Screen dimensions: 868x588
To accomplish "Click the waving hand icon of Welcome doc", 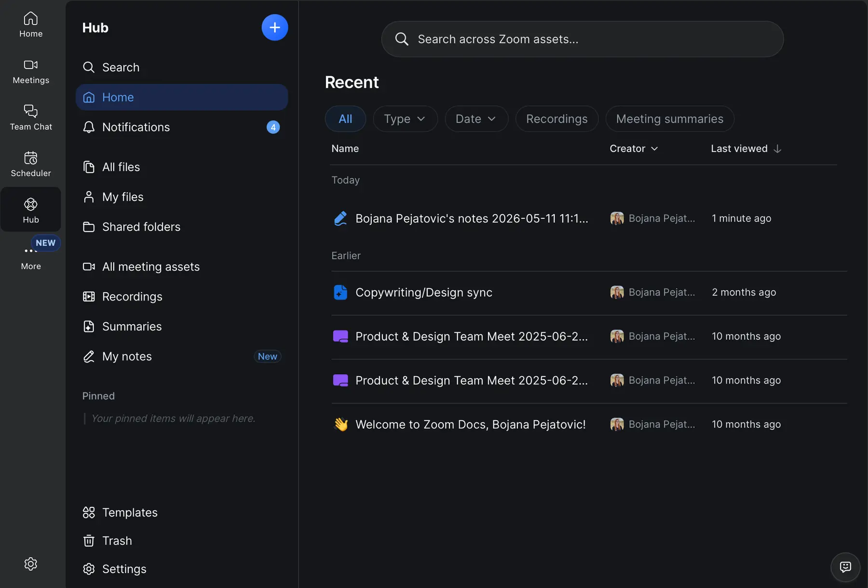I will tap(340, 424).
